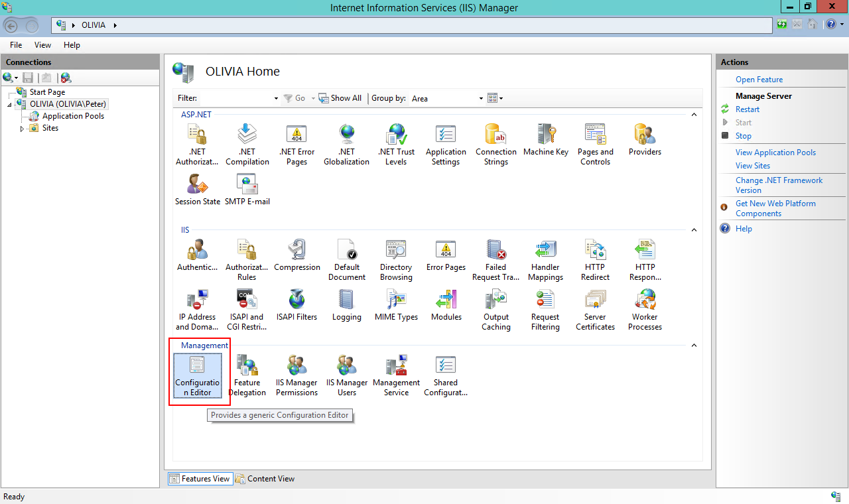Click Get New Web Platform Components
This screenshot has width=849, height=504.
pos(775,208)
